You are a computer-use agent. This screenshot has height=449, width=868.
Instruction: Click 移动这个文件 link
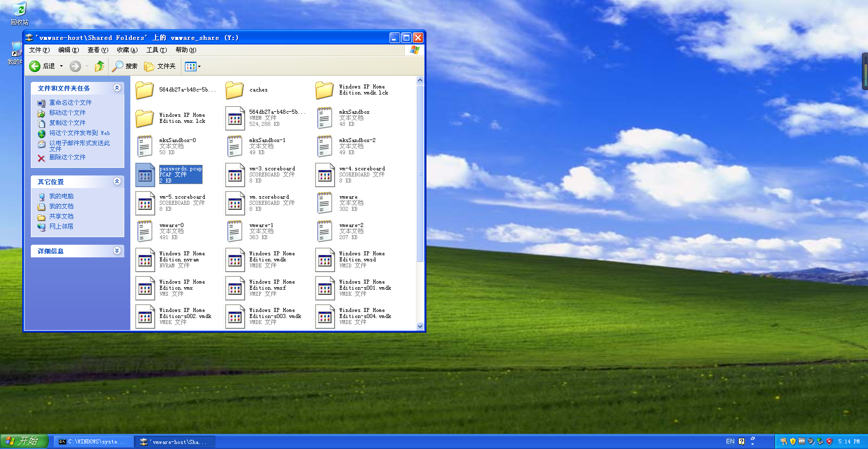67,113
